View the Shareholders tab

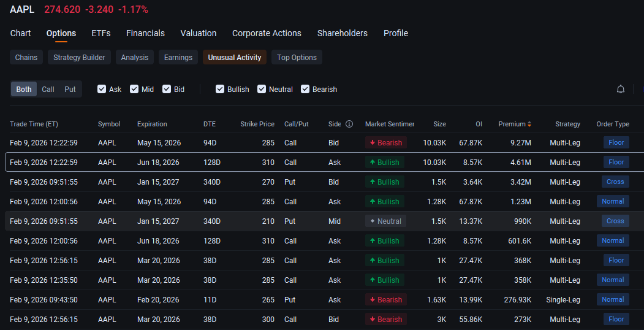[x=343, y=33]
